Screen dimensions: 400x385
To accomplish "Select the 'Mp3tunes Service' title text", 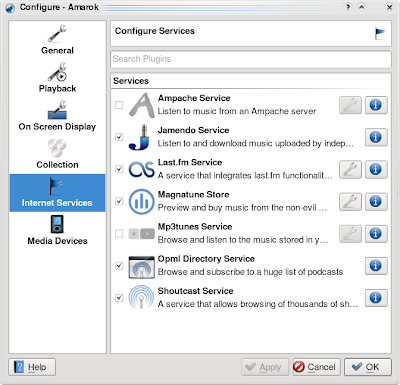I will click(x=195, y=227).
